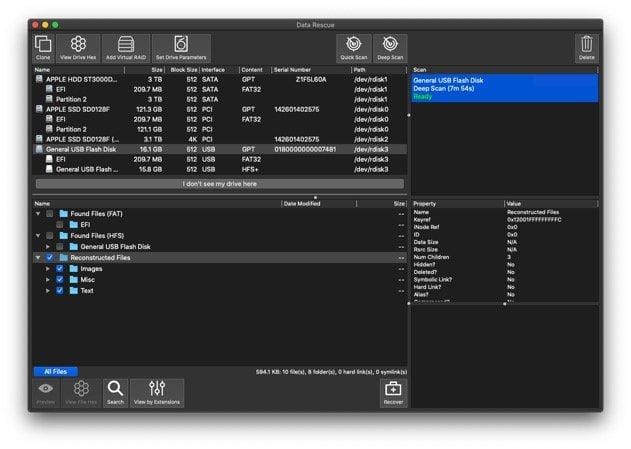Open the Search magnifier tool

[115, 393]
